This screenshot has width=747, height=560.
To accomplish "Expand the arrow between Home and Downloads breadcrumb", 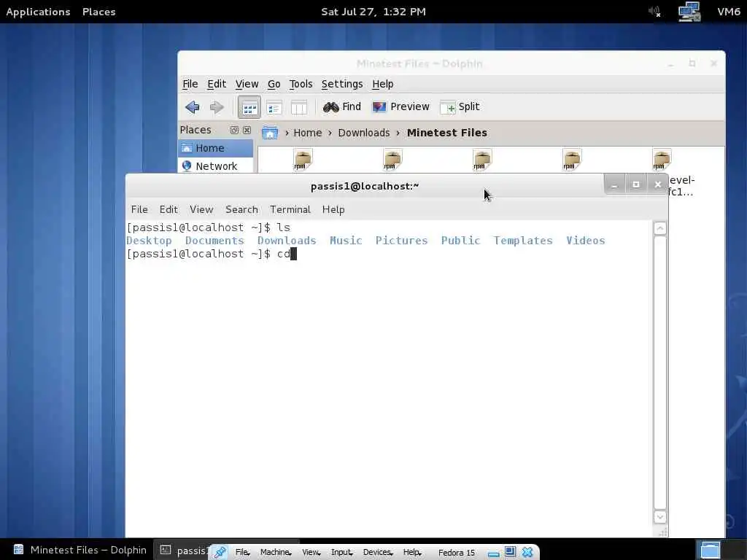I will pyautogui.click(x=330, y=133).
